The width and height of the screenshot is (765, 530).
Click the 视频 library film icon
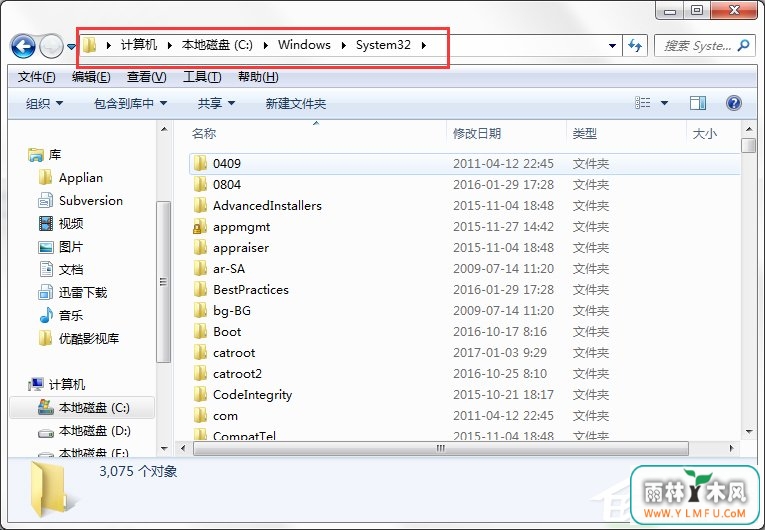tap(45, 224)
